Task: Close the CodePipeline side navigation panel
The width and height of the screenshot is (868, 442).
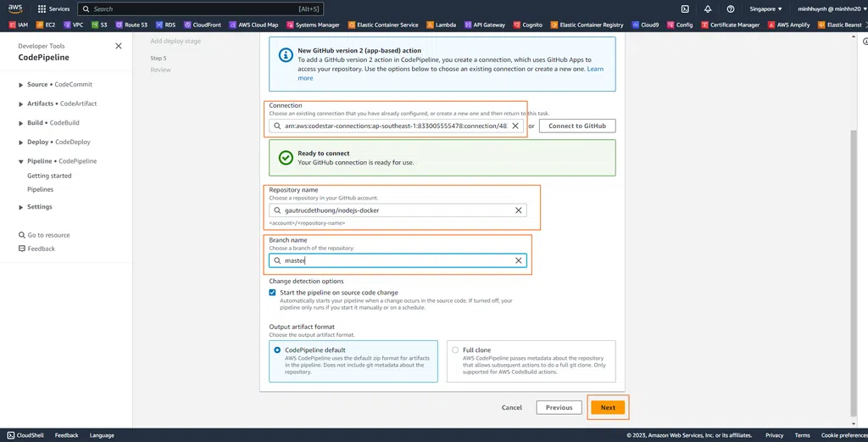Action: (119, 46)
